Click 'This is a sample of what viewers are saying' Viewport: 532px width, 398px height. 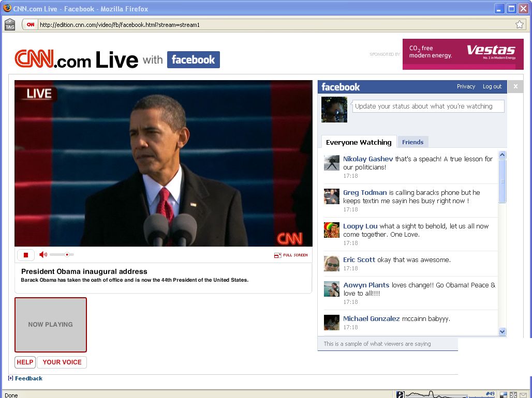377,344
